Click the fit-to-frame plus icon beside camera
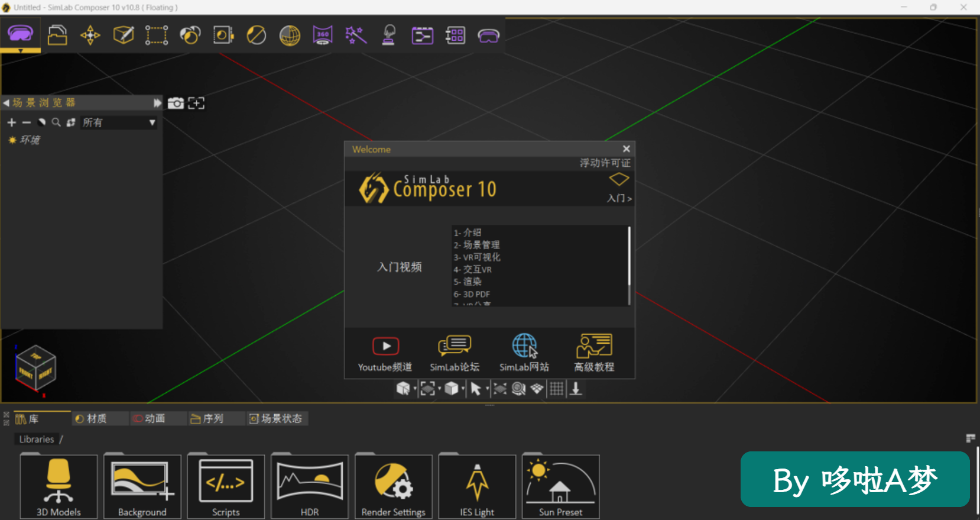Viewport: 980px width, 520px height. (196, 103)
